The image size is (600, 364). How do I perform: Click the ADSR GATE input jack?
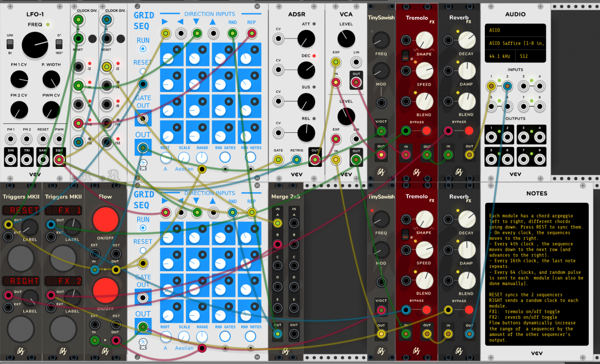click(x=278, y=160)
